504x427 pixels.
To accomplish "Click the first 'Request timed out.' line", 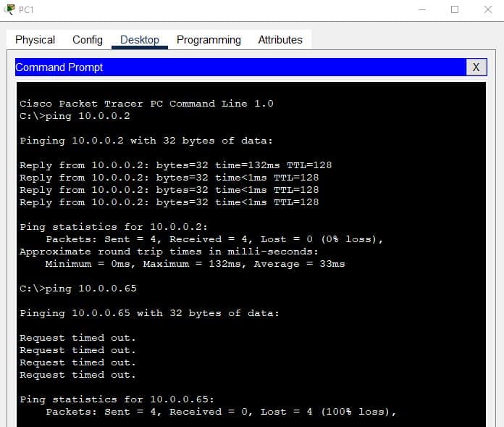I will tap(77, 338).
